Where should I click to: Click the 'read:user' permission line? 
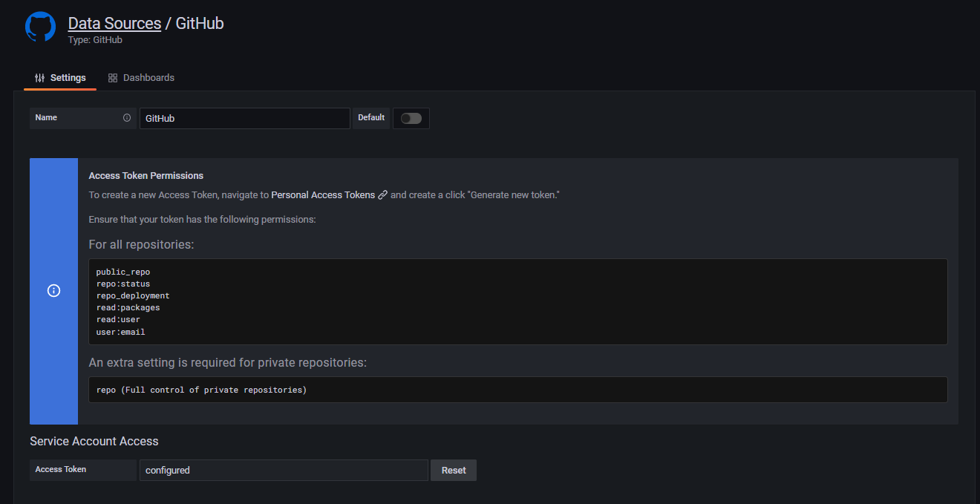(x=118, y=320)
